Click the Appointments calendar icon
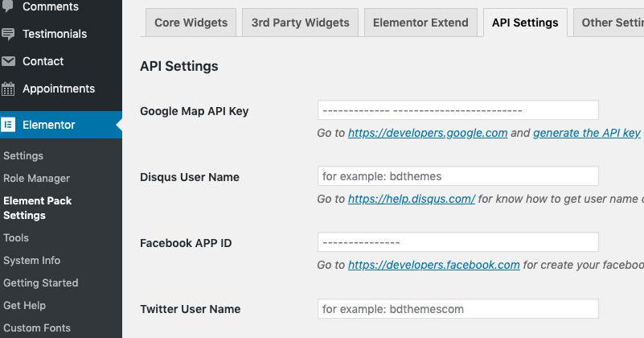The image size is (644, 338). [9, 89]
